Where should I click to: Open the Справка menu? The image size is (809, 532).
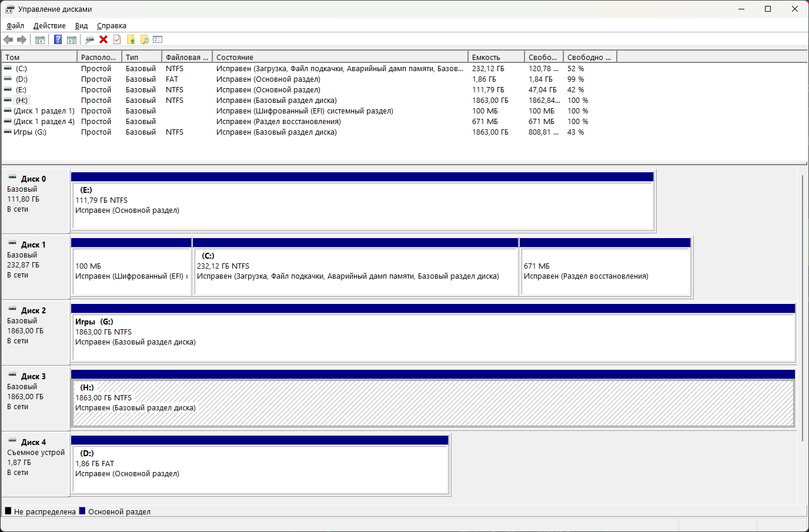tap(111, 25)
